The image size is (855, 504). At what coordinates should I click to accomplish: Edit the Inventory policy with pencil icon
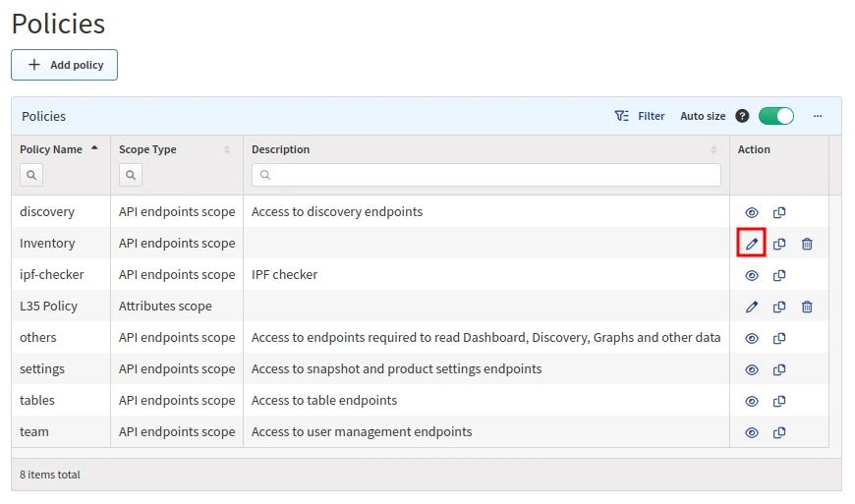[752, 244]
